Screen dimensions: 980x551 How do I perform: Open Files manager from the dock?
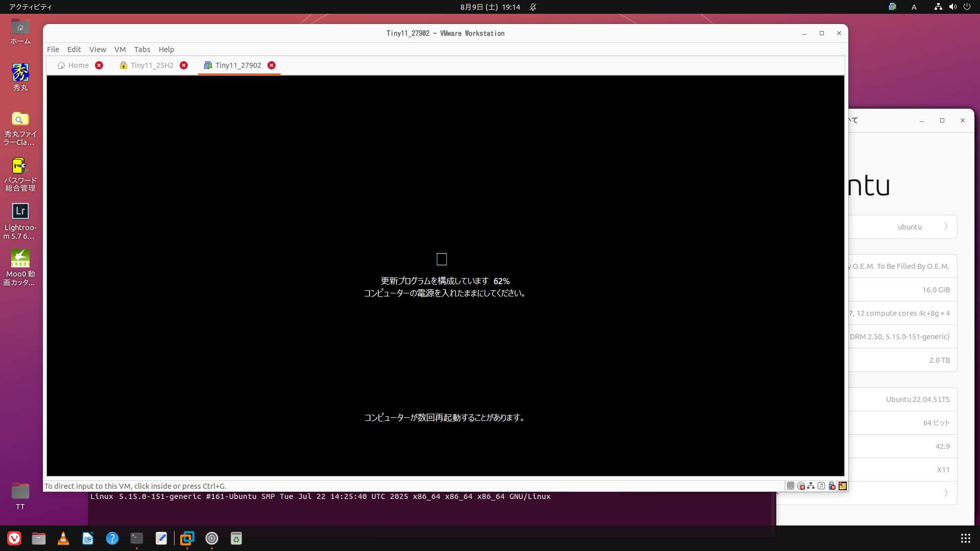[39, 538]
